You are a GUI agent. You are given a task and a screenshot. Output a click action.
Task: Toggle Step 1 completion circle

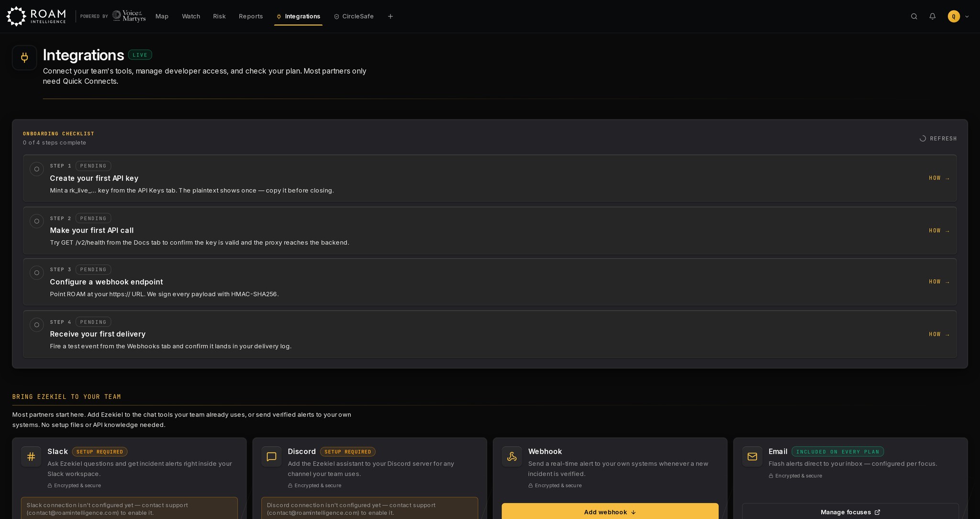[37, 169]
